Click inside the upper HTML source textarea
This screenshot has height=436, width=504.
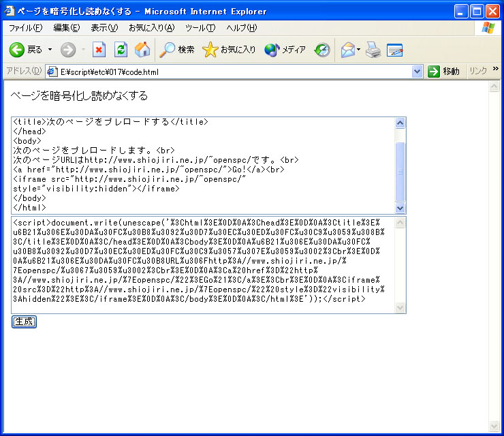(203, 165)
